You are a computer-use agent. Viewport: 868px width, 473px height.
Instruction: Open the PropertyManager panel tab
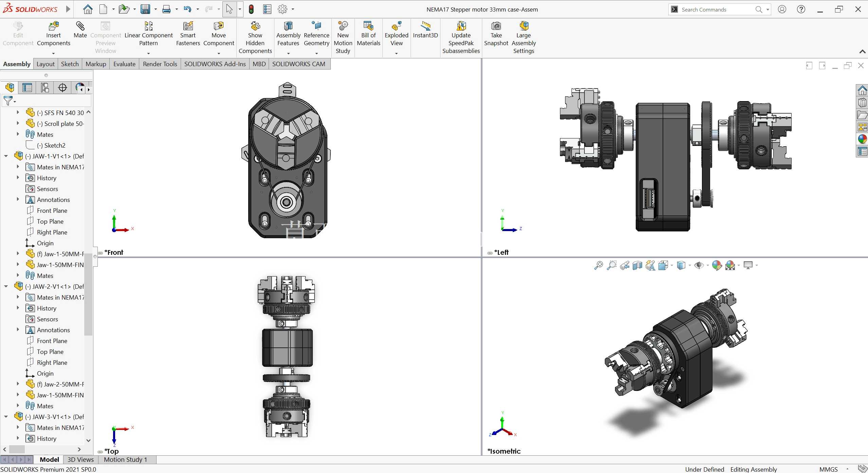tap(27, 88)
